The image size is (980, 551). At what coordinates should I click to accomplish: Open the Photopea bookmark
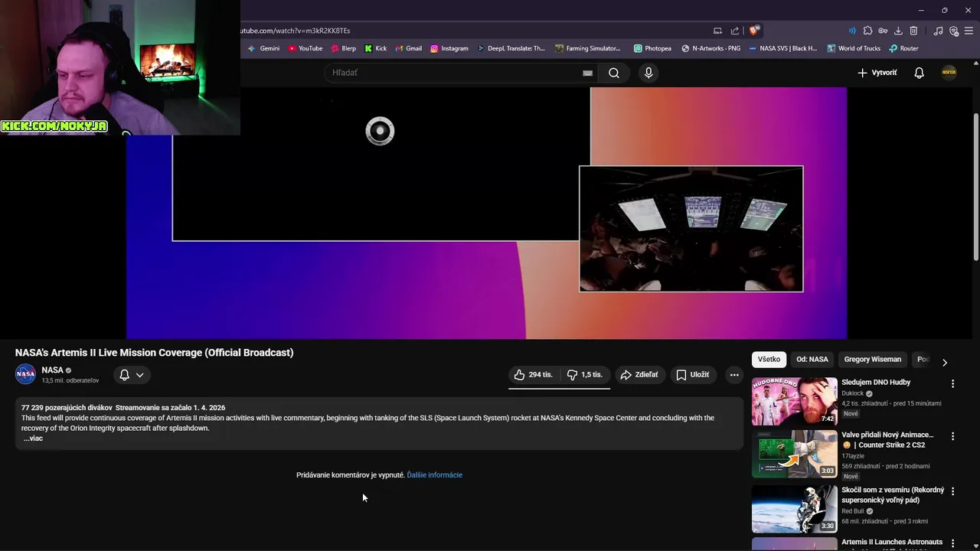point(652,48)
